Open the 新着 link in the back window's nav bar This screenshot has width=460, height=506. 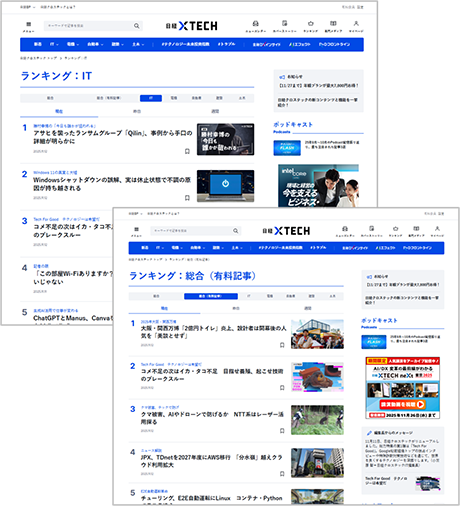(38, 44)
